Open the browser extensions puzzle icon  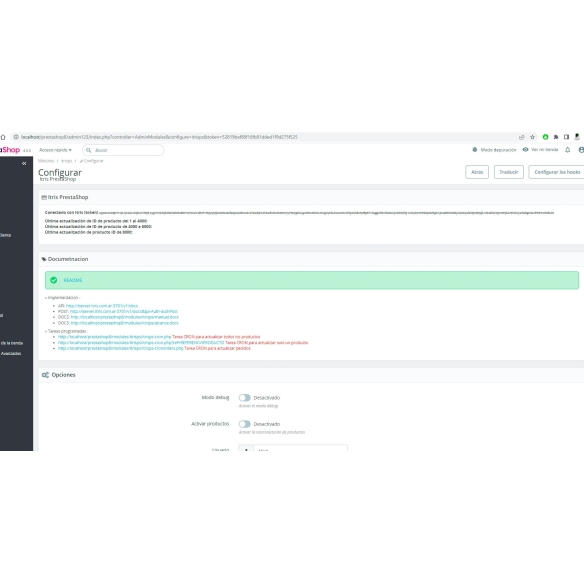[x=556, y=137]
